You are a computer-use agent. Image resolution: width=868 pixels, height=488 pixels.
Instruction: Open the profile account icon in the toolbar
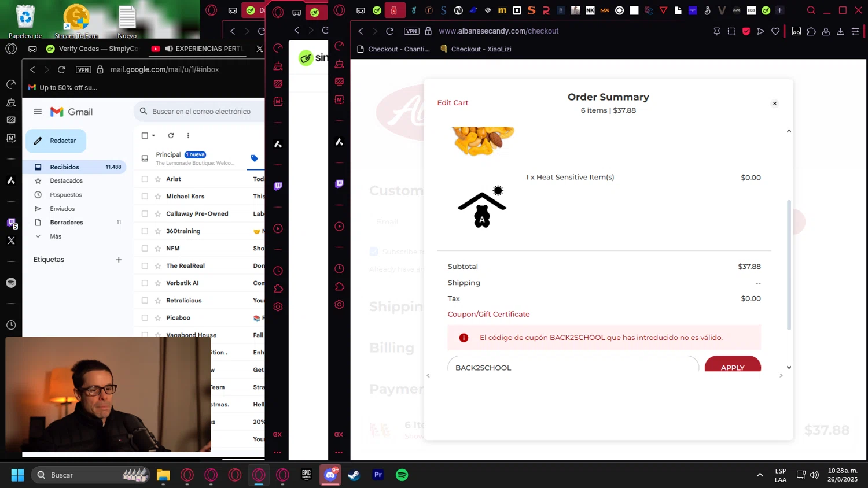(826, 31)
